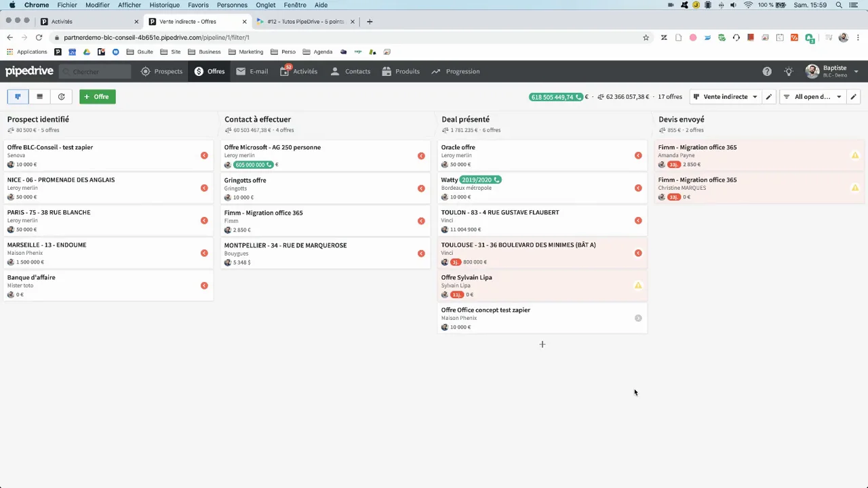Click the green 618 505 449,74 total badge
The image size is (868, 488).
tap(556, 97)
